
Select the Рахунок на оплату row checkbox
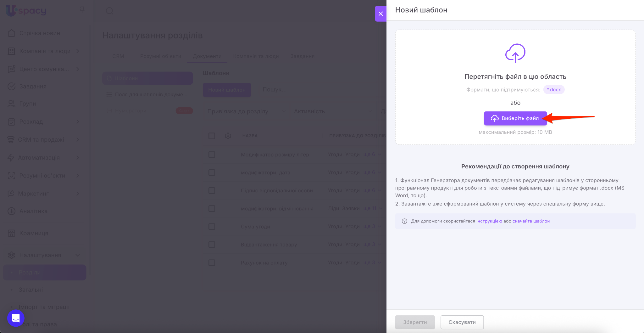(212, 263)
